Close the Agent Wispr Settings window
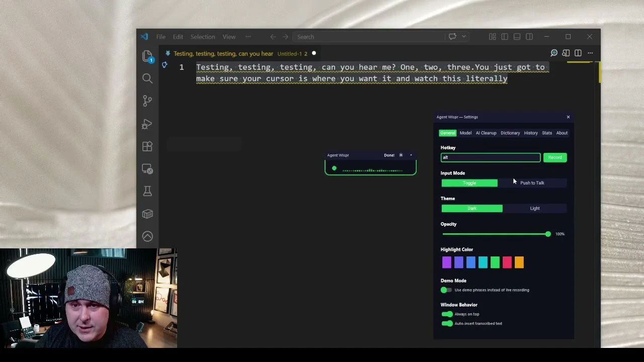The height and width of the screenshot is (362, 644). click(569, 117)
